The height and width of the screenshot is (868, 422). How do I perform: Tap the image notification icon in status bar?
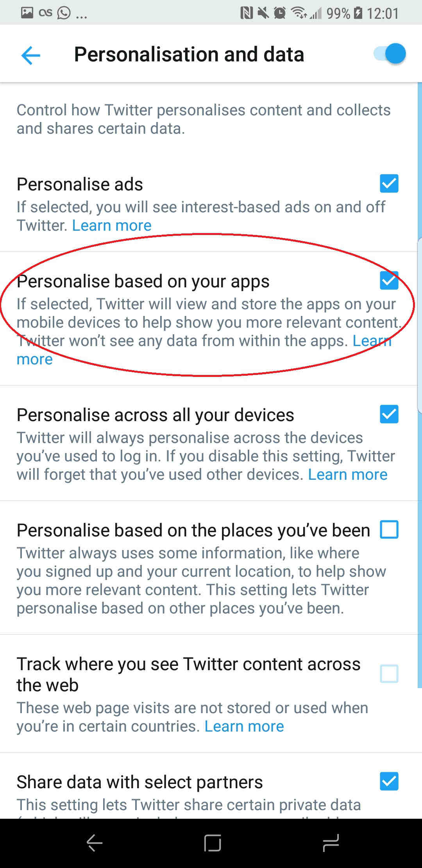(27, 13)
